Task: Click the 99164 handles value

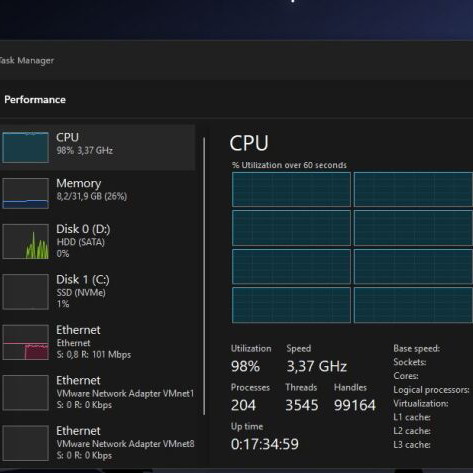Action: (x=355, y=405)
